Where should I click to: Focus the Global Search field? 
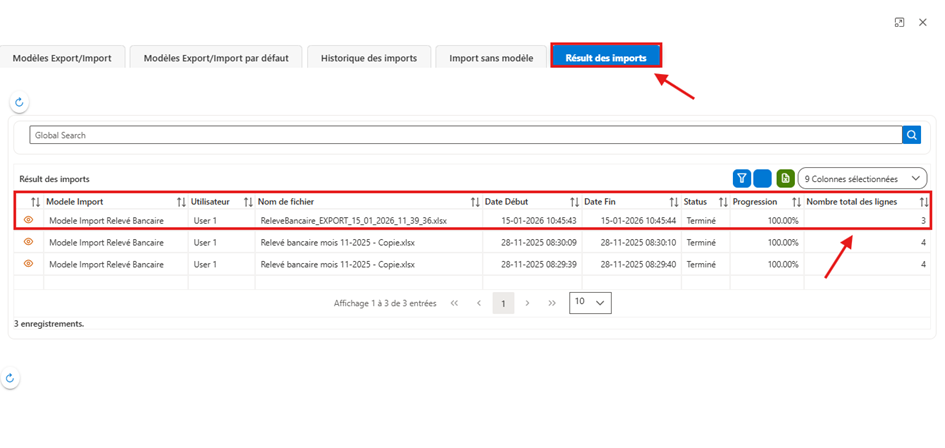point(465,135)
